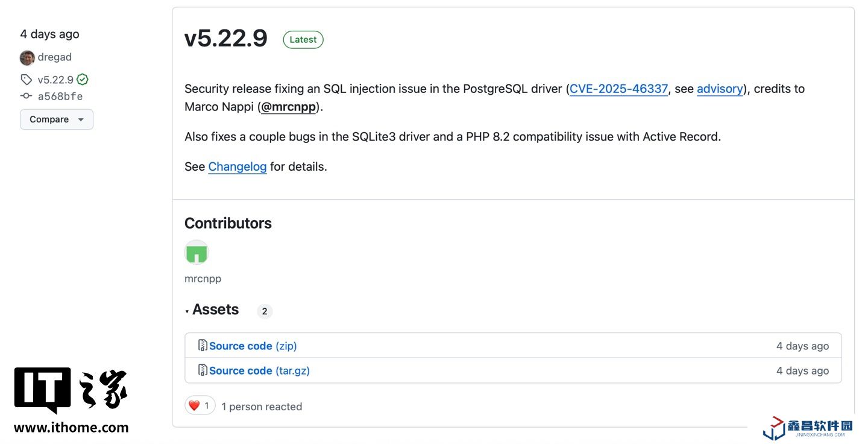868x444 pixels.
Task: Click the tar.gz file icon
Action: pos(203,370)
